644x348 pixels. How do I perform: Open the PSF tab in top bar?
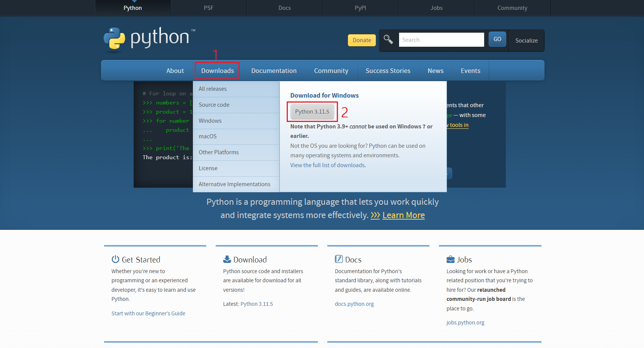pos(208,8)
